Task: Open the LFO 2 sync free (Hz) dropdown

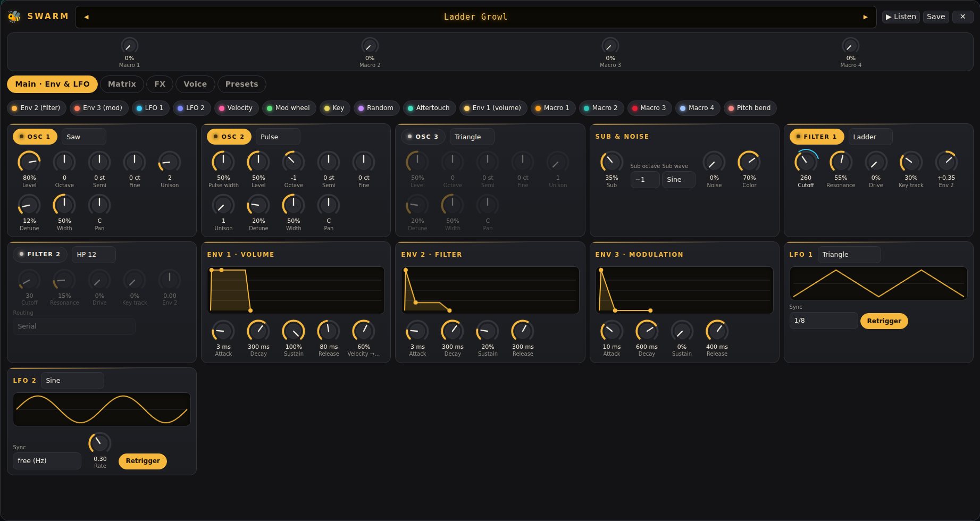Action: [x=47, y=461]
